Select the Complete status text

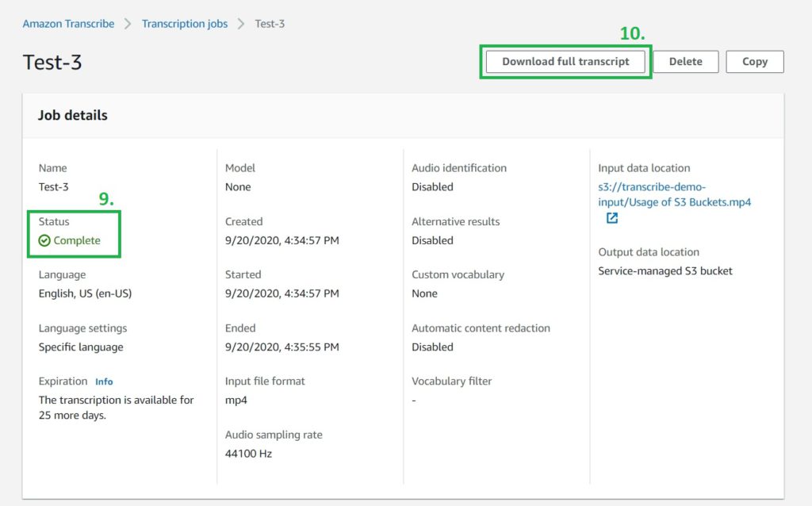coord(77,240)
